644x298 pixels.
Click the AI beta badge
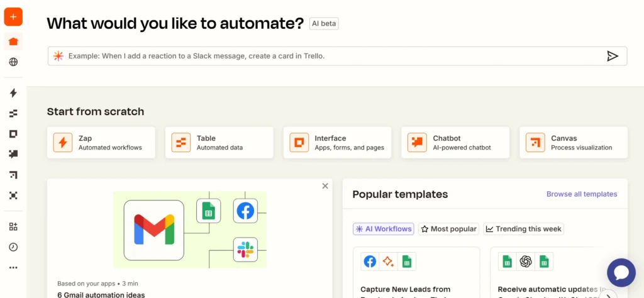324,24
